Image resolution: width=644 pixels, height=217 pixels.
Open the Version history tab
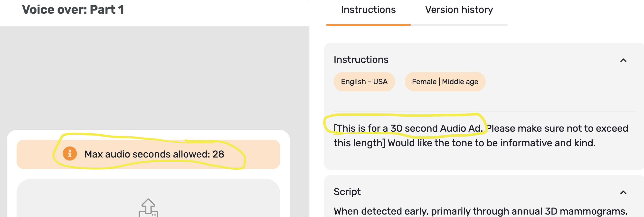[459, 10]
